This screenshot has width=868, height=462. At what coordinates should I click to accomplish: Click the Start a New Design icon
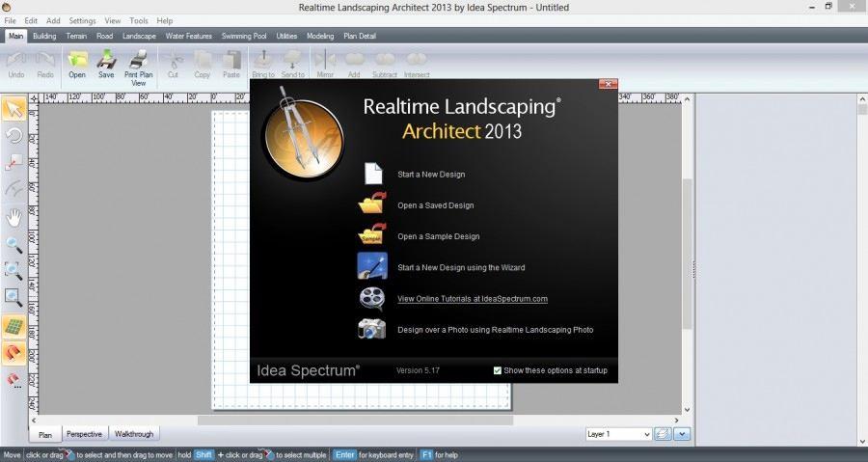coord(373,174)
